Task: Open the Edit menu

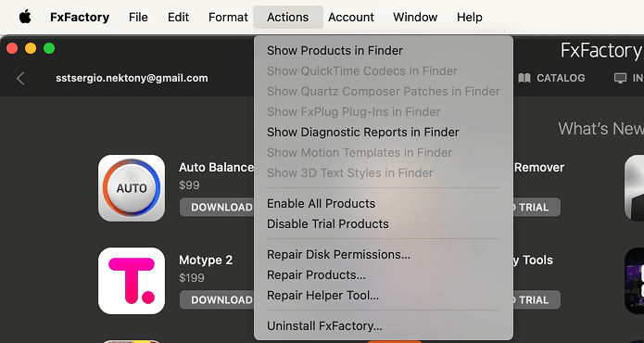Action: 178,17
